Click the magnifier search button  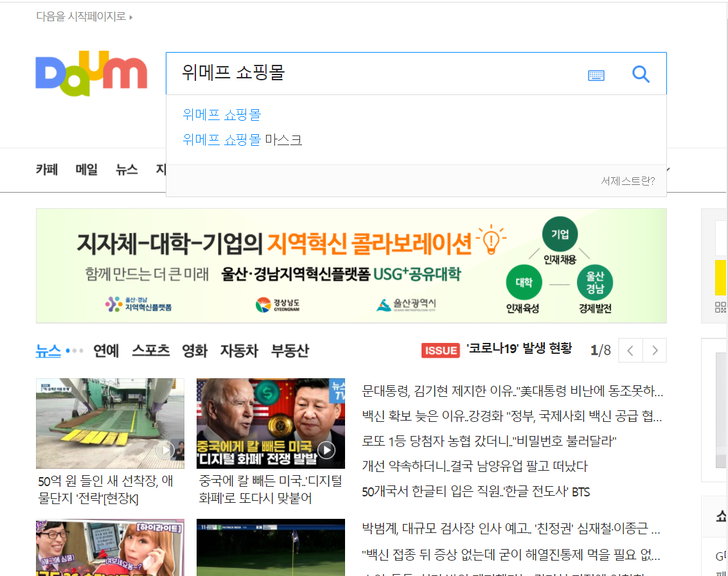click(641, 74)
